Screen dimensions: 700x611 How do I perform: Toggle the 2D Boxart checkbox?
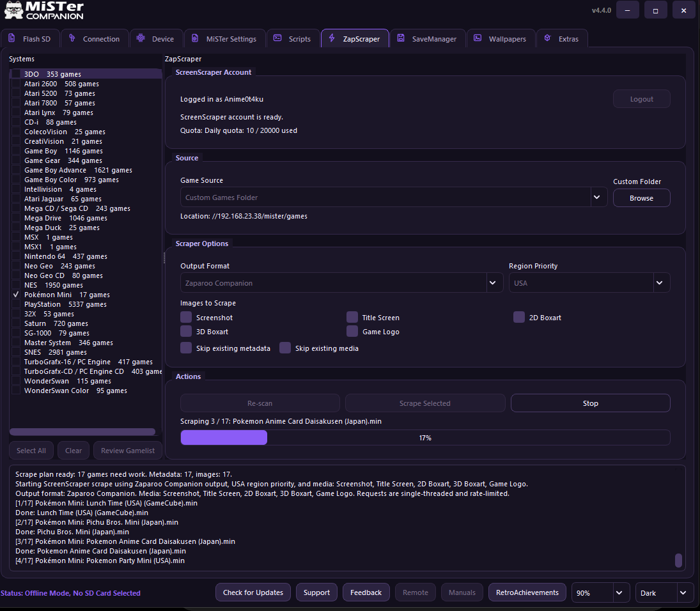518,318
